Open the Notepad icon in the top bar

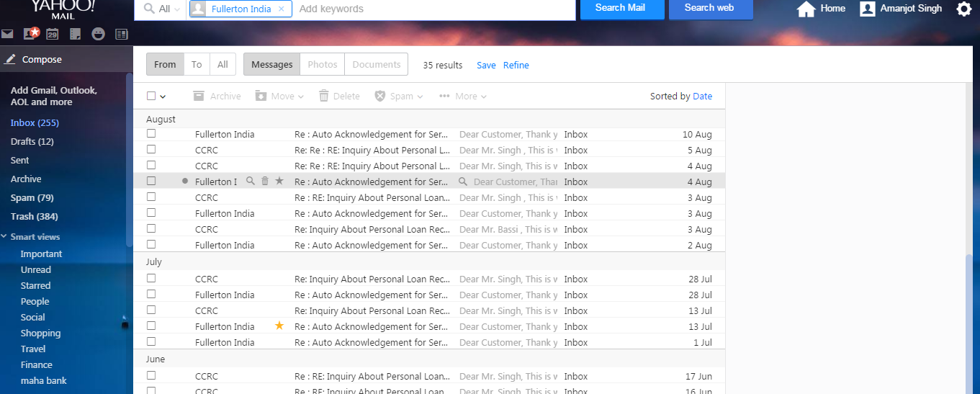point(75,33)
